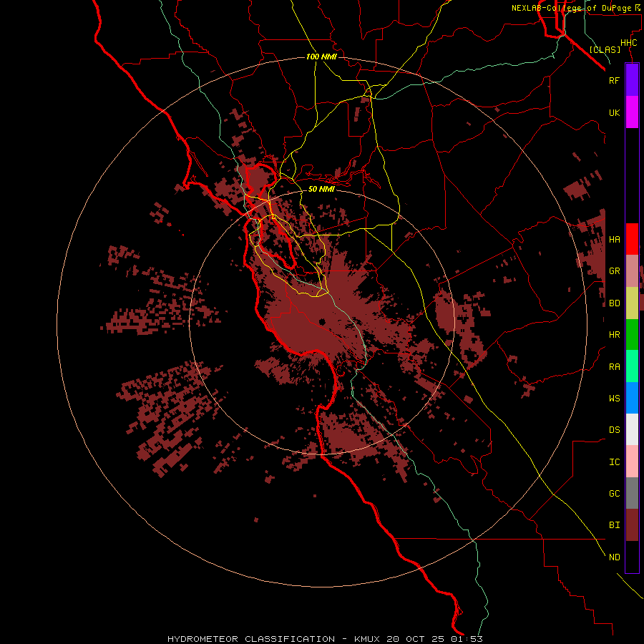The height and width of the screenshot is (644, 644).
Task: Click the BD legend label
Action: tap(614, 303)
